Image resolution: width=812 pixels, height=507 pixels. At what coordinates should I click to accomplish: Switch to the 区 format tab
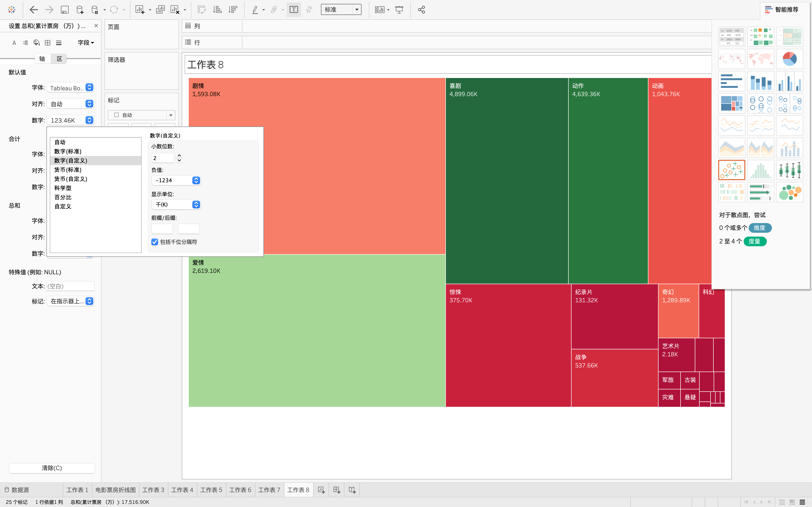click(x=59, y=59)
